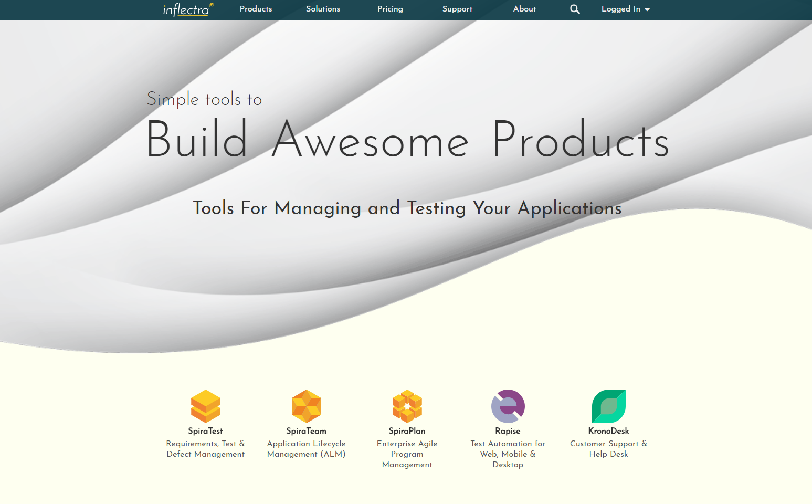Follow the SpiraTeam product name link
The width and height of the screenshot is (812, 504).
point(306,431)
